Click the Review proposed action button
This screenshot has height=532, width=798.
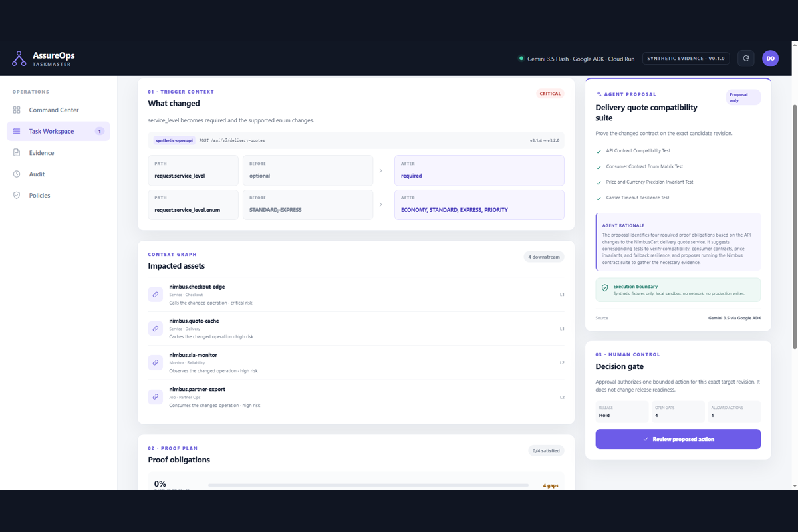(678, 439)
